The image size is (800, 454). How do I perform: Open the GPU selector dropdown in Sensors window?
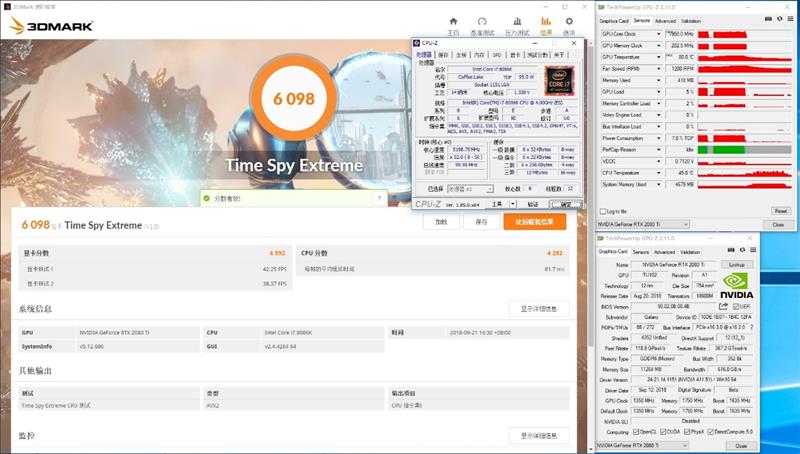coord(643,224)
